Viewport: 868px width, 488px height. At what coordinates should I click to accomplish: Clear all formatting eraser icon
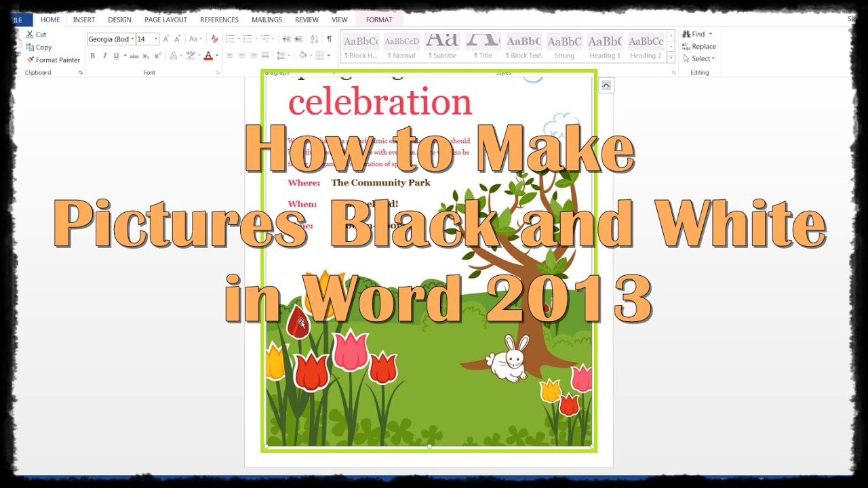tap(215, 39)
